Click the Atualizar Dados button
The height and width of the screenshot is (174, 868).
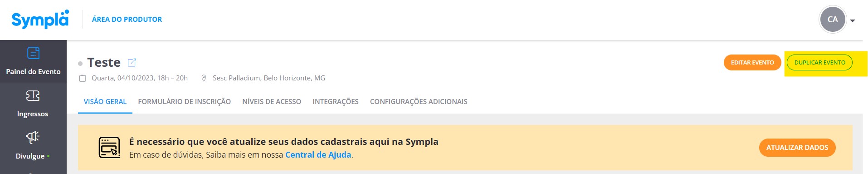[797, 148]
